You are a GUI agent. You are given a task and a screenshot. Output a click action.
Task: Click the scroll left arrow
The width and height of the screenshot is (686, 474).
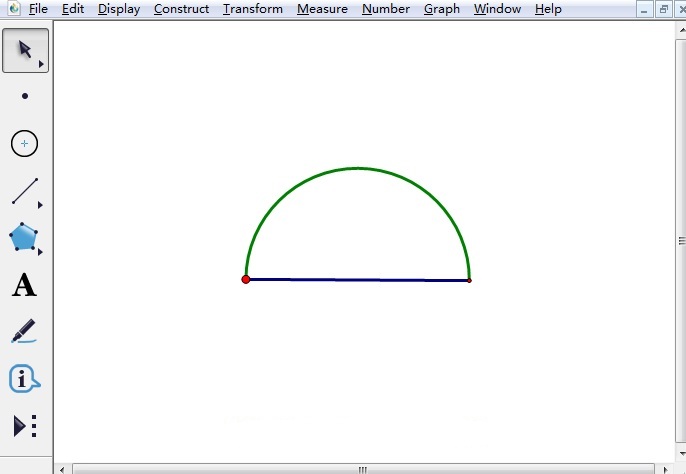click(x=62, y=470)
